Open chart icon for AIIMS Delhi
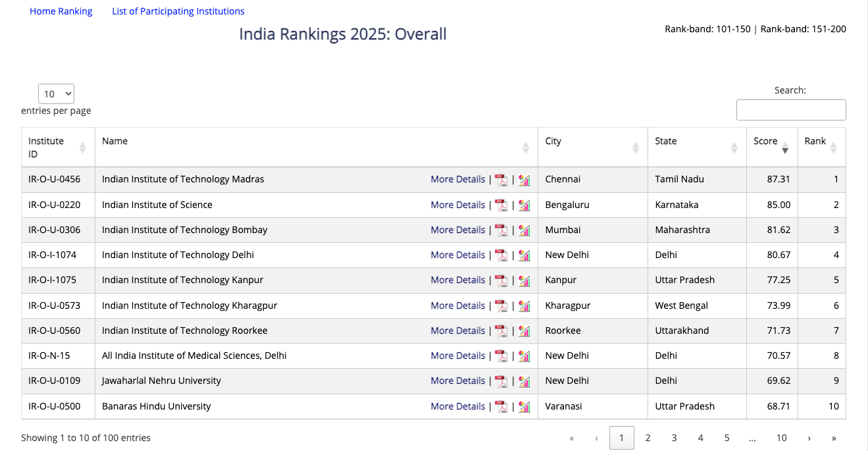This screenshot has width=868, height=451. (524, 356)
